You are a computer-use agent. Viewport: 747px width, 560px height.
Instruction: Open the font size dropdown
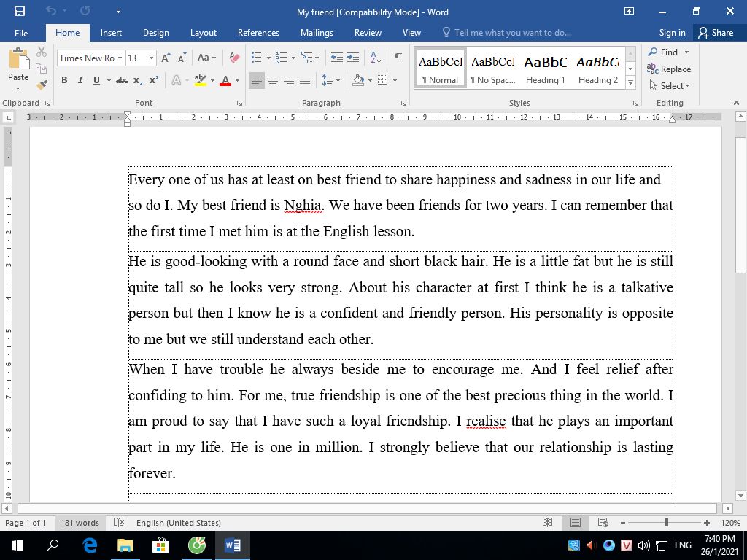[x=152, y=58]
